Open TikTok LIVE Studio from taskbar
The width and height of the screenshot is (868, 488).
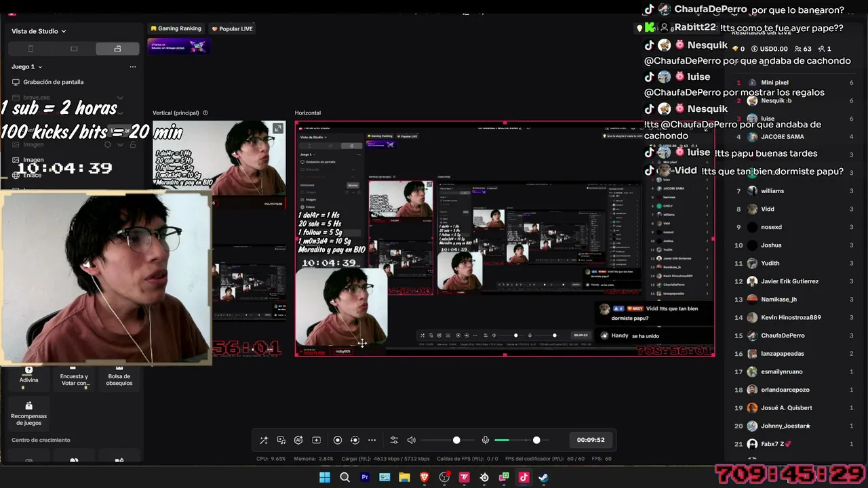pyautogui.click(x=524, y=477)
